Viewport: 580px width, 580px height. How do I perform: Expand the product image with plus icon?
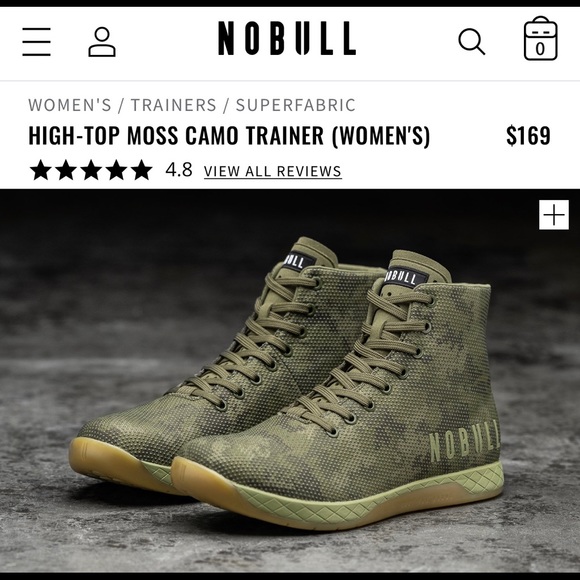coord(554,215)
